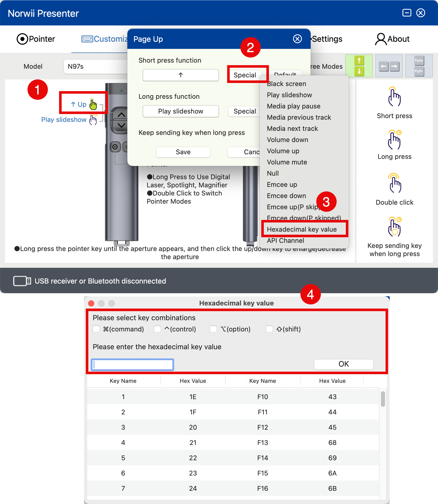This screenshot has height=504, width=438.
Task: Click the Cancel button in Page Up dialog
Action: pos(244,152)
